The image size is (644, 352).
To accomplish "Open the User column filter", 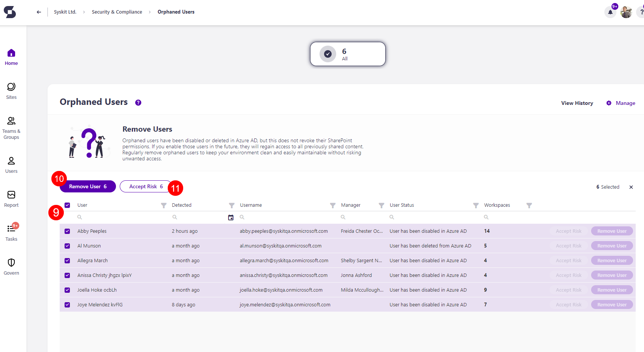I will [x=164, y=205].
